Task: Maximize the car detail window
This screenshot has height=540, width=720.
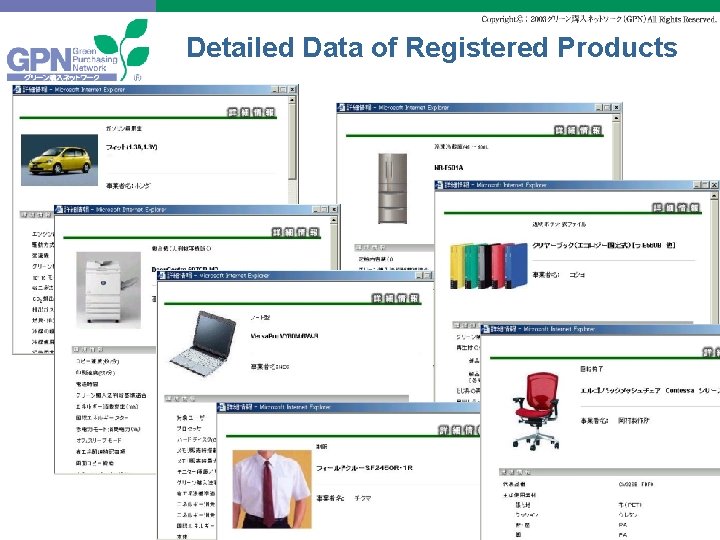Action: coord(283,90)
